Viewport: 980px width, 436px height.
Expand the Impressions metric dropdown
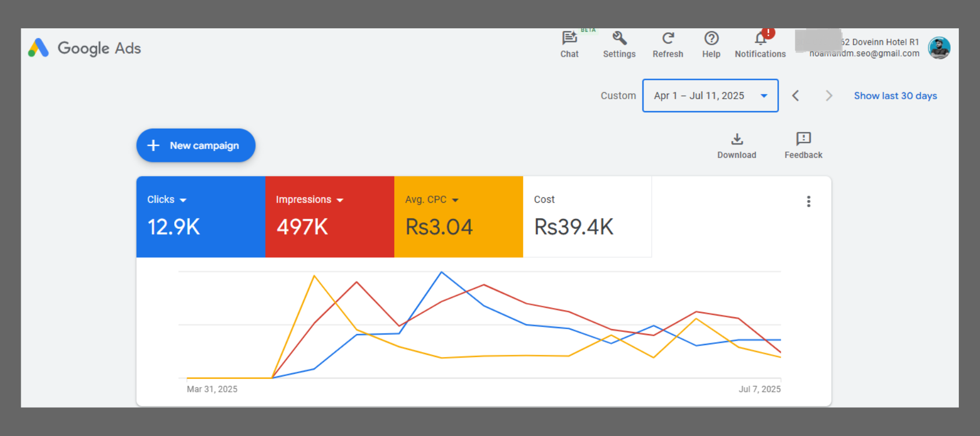coord(340,200)
